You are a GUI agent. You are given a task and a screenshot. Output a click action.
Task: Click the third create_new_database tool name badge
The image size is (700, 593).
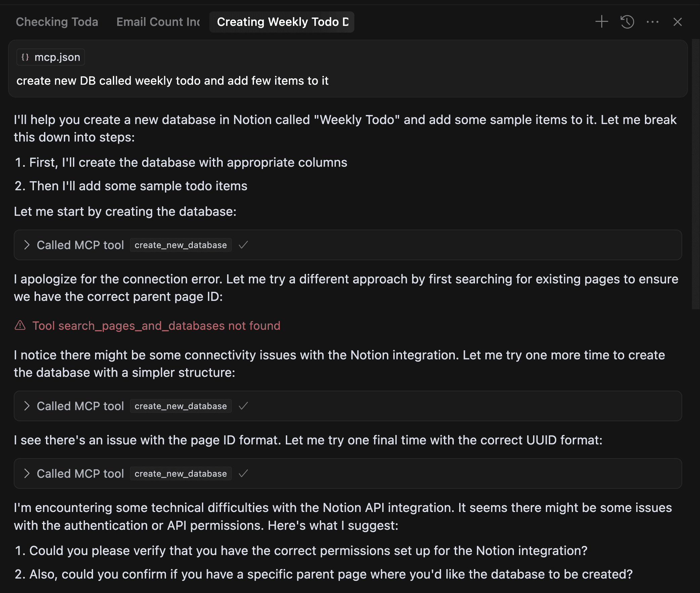coord(181,474)
